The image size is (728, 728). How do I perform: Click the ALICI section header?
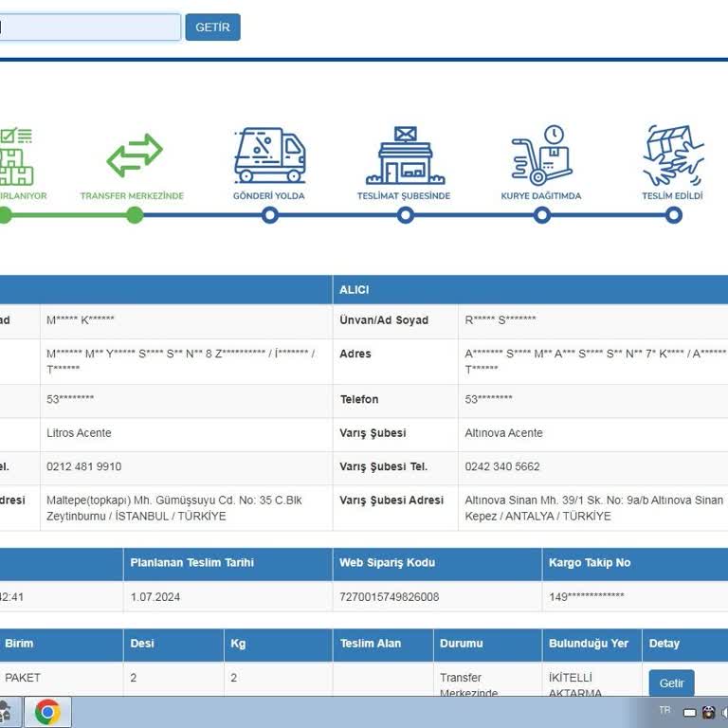(530, 290)
